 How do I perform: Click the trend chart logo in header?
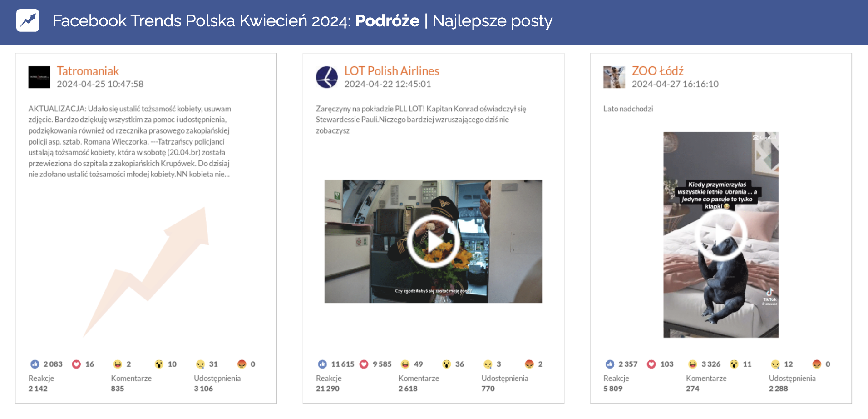point(28,21)
